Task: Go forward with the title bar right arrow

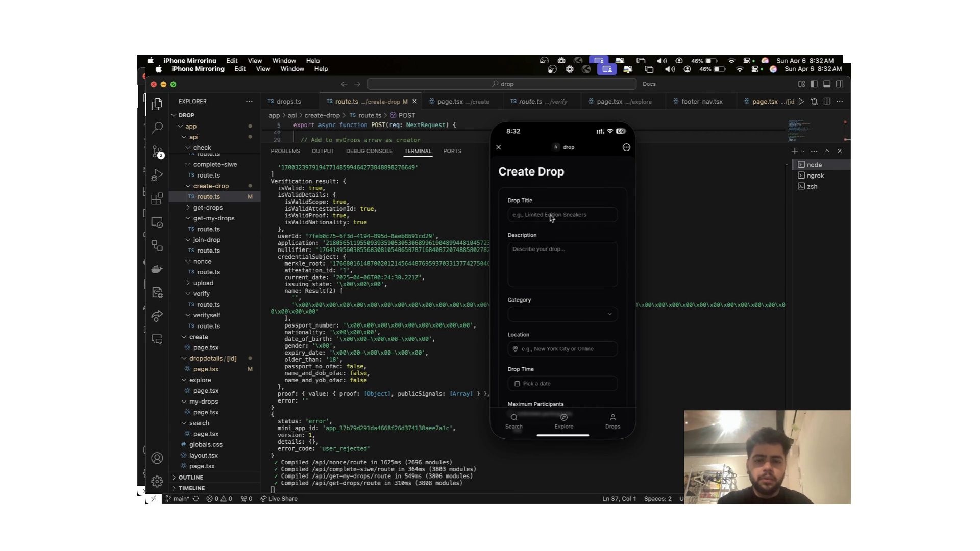Action: coord(357,84)
